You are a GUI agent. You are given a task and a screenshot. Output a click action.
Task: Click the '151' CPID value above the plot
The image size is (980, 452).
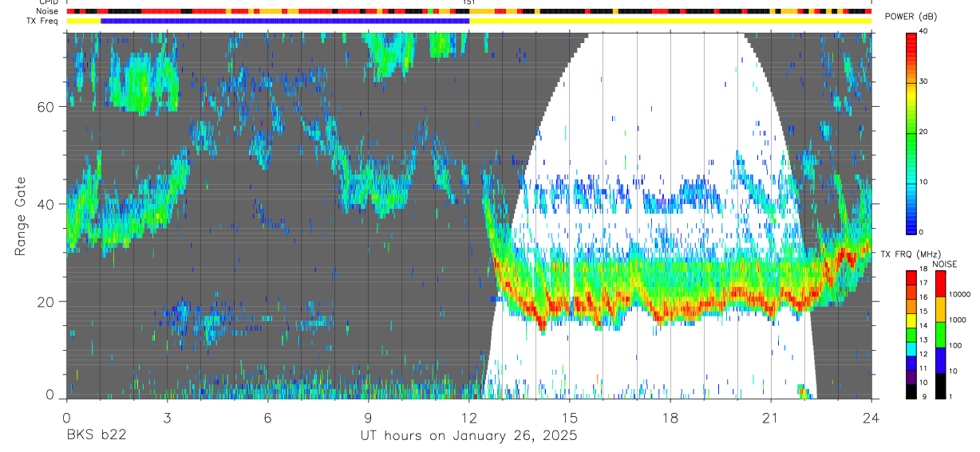coord(469,3)
